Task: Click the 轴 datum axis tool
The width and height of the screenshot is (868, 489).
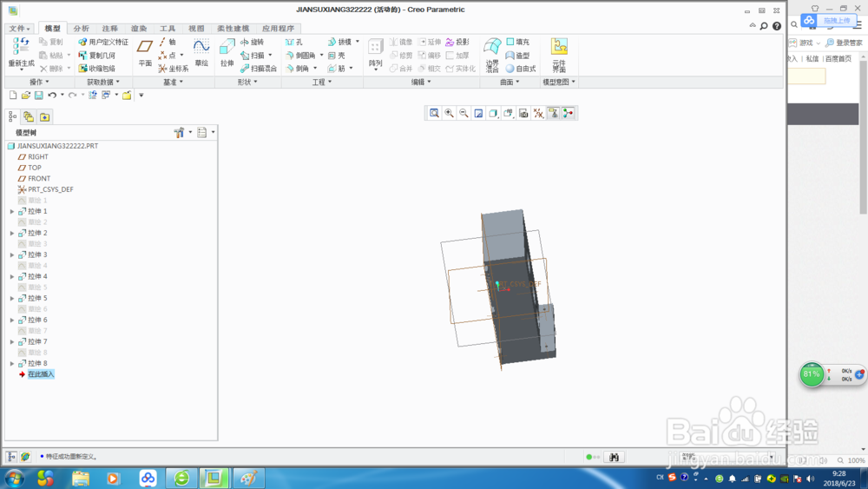Action: (x=168, y=42)
